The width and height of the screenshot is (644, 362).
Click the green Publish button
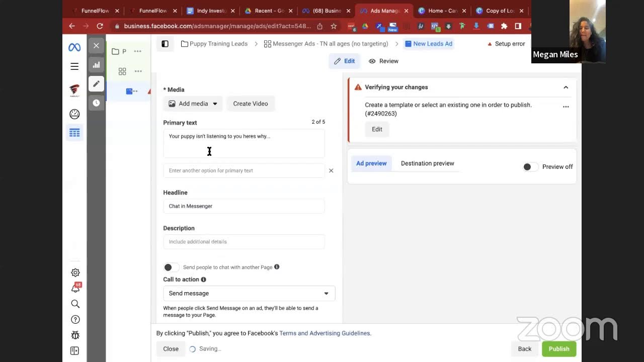coord(558,349)
